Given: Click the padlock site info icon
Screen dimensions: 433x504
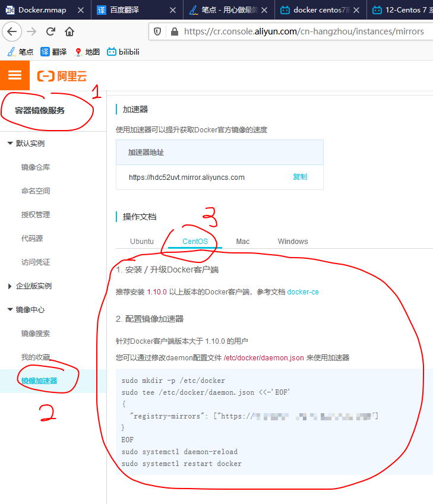Looking at the screenshot, I should [175, 31].
